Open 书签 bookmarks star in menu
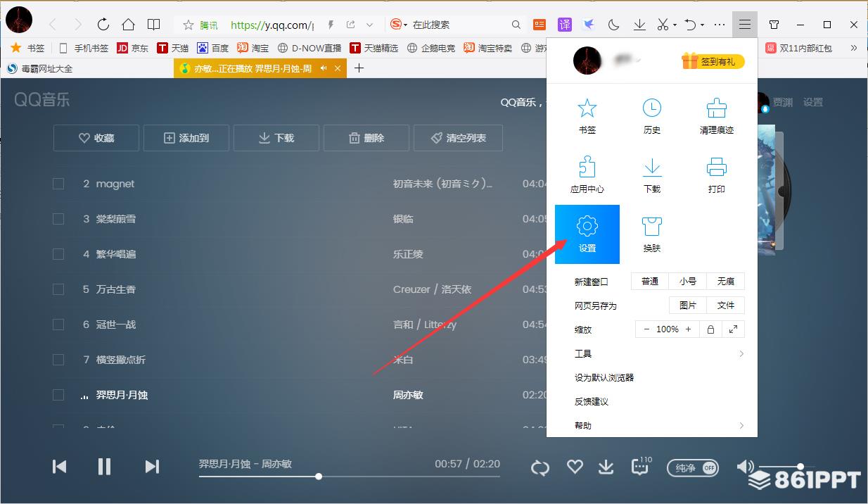 click(x=587, y=116)
